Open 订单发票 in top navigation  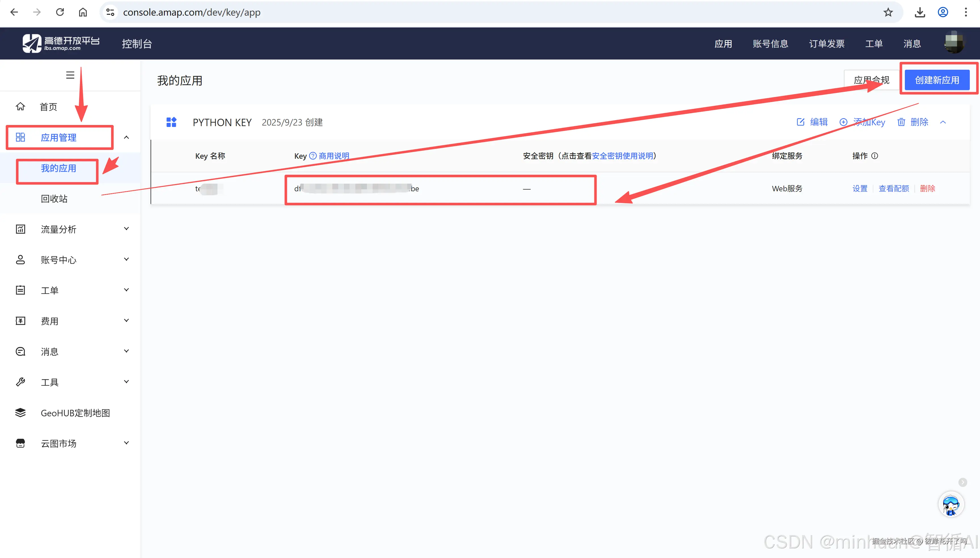827,44
